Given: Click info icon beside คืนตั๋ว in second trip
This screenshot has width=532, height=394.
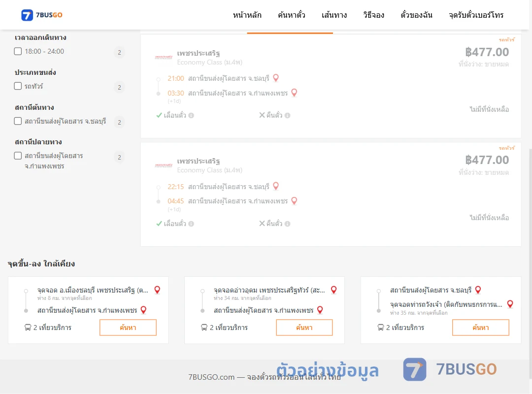Looking at the screenshot, I should coord(287,224).
